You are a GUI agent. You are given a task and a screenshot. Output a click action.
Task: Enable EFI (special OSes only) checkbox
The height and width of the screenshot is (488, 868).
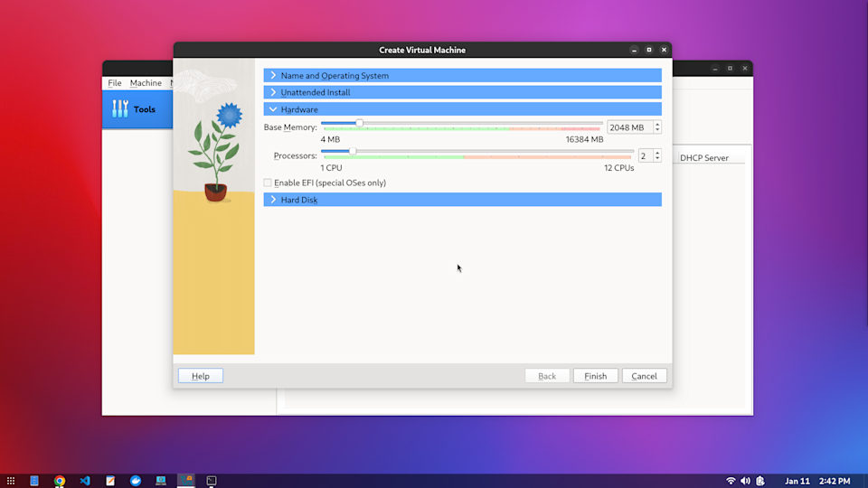268,183
